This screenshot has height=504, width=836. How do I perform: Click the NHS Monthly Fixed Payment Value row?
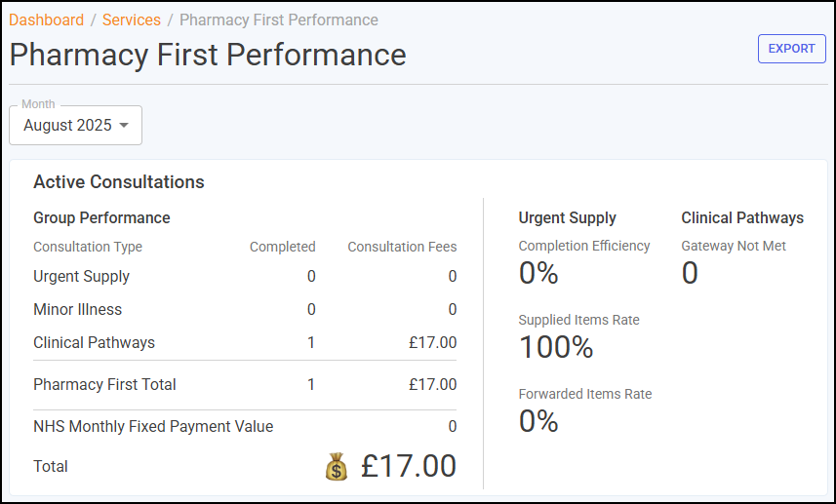pos(245,427)
